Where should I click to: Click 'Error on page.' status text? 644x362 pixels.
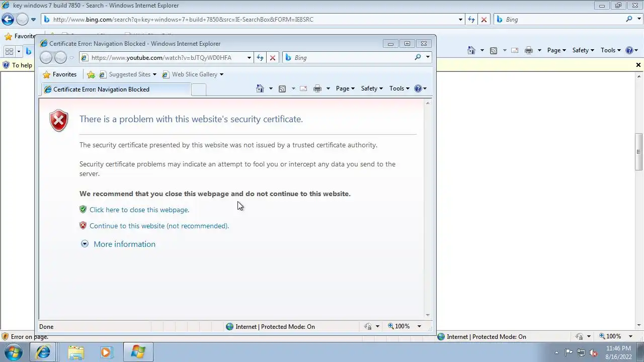[x=30, y=337]
